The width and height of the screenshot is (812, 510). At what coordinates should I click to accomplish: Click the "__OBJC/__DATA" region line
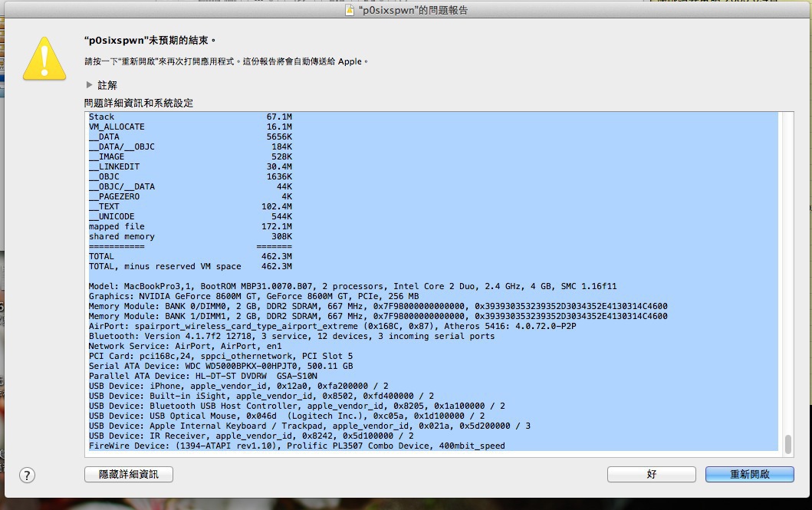click(x=190, y=186)
